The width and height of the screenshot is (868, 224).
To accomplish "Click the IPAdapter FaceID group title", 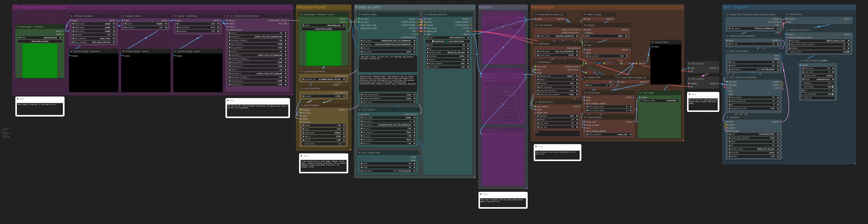I will 311,7.
